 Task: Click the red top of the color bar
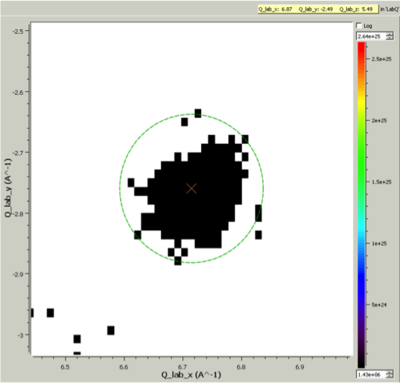tap(361, 47)
